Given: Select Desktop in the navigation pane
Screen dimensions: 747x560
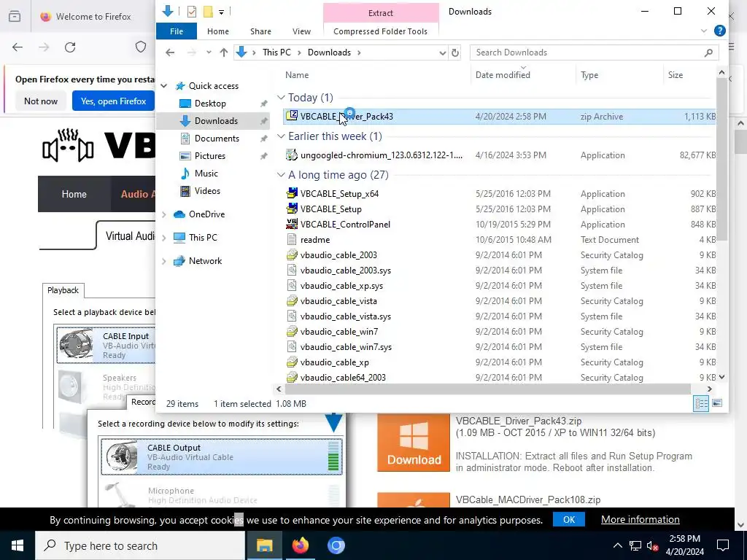Looking at the screenshot, I should coord(210,104).
